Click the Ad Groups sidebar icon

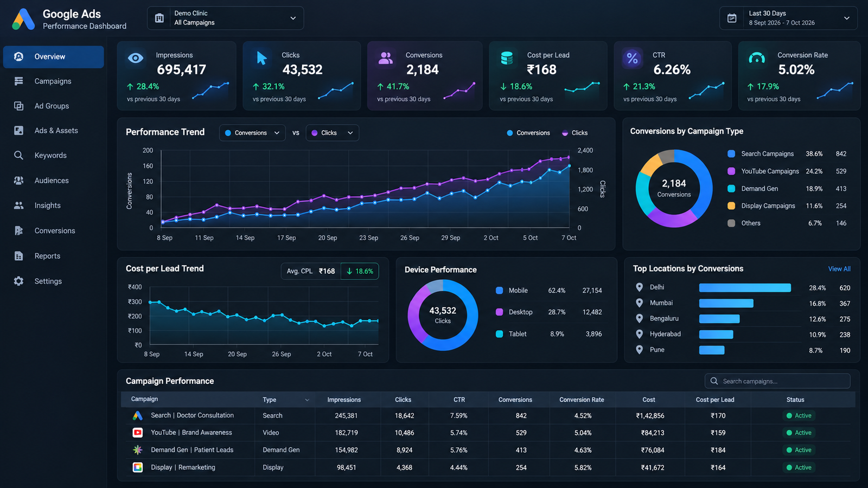[x=18, y=106]
